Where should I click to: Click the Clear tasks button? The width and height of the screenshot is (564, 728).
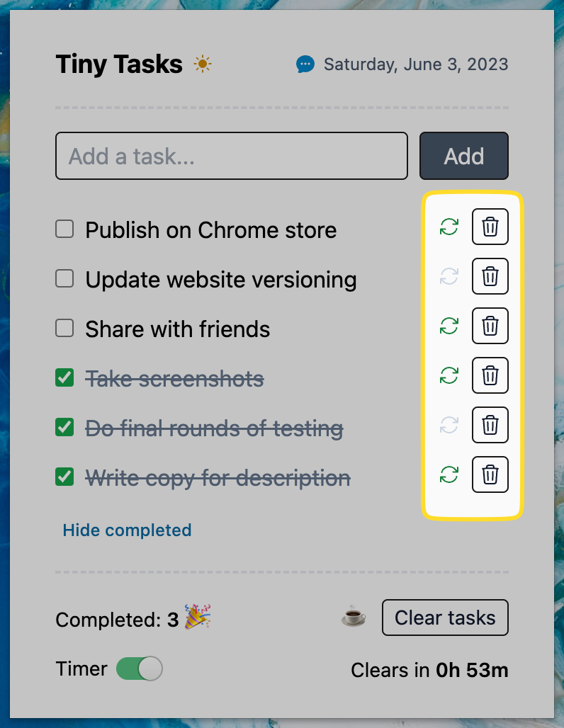[x=445, y=618]
